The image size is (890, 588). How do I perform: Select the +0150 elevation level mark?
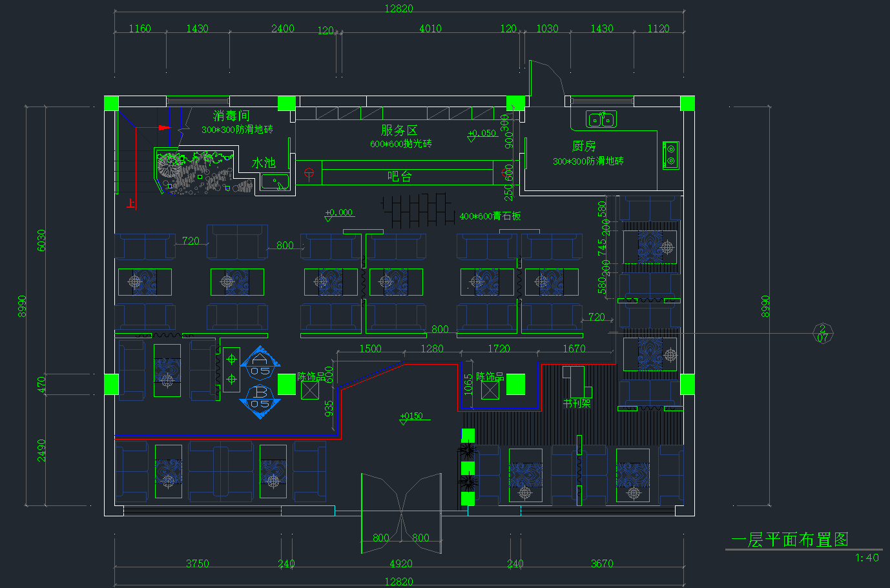click(411, 416)
